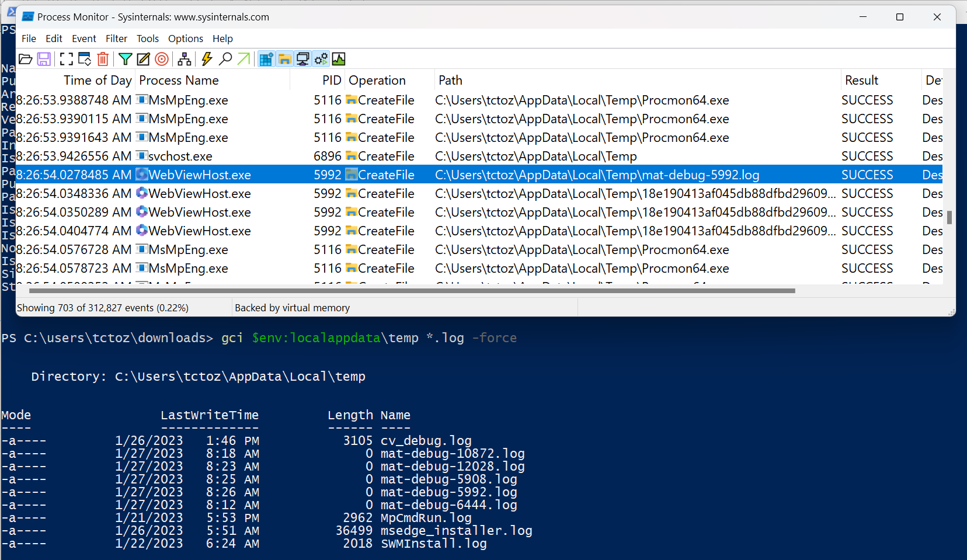
Task: Show the Process Tree icon
Action: pos(185,59)
